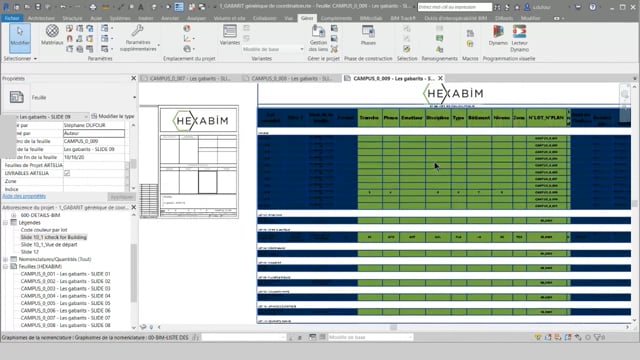Click the Auteur input field
This screenshot has width=640, height=360.
pyautogui.click(x=94, y=133)
